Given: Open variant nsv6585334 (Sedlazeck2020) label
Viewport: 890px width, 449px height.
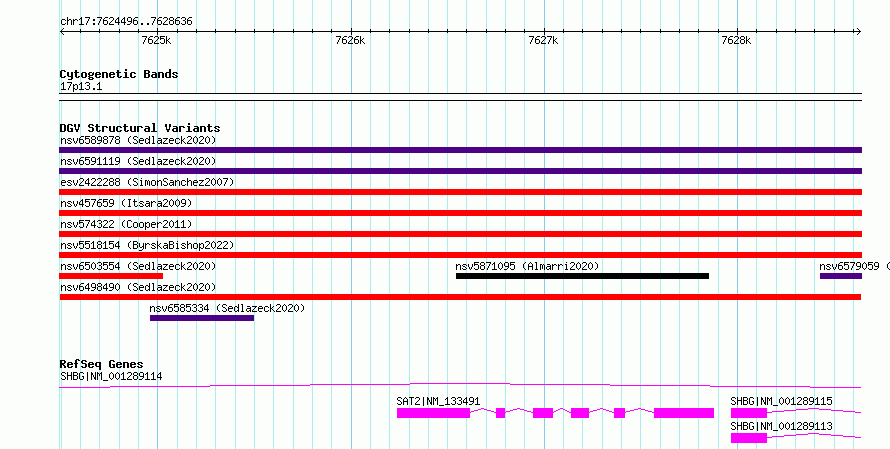Looking at the screenshot, I should tap(227, 308).
